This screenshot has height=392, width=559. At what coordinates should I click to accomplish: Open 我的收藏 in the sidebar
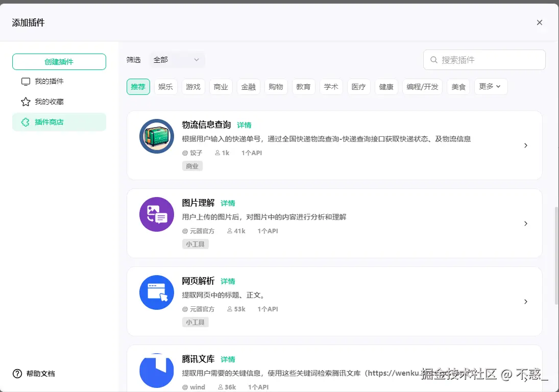tap(49, 102)
